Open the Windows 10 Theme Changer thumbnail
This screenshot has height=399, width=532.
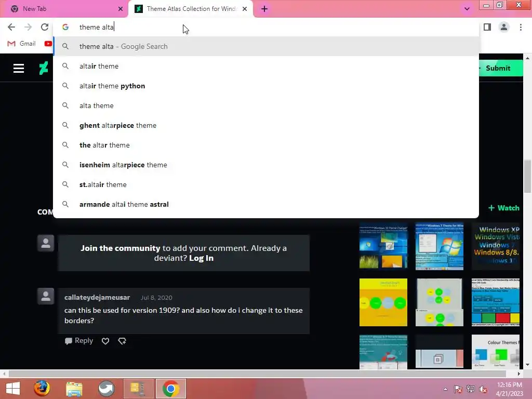coord(383,246)
